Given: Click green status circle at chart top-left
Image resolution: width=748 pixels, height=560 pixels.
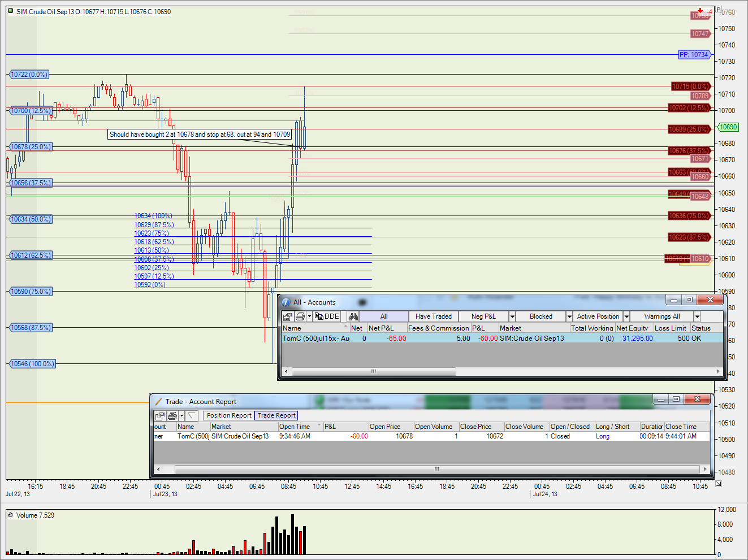Looking at the screenshot, I should tap(11, 11).
